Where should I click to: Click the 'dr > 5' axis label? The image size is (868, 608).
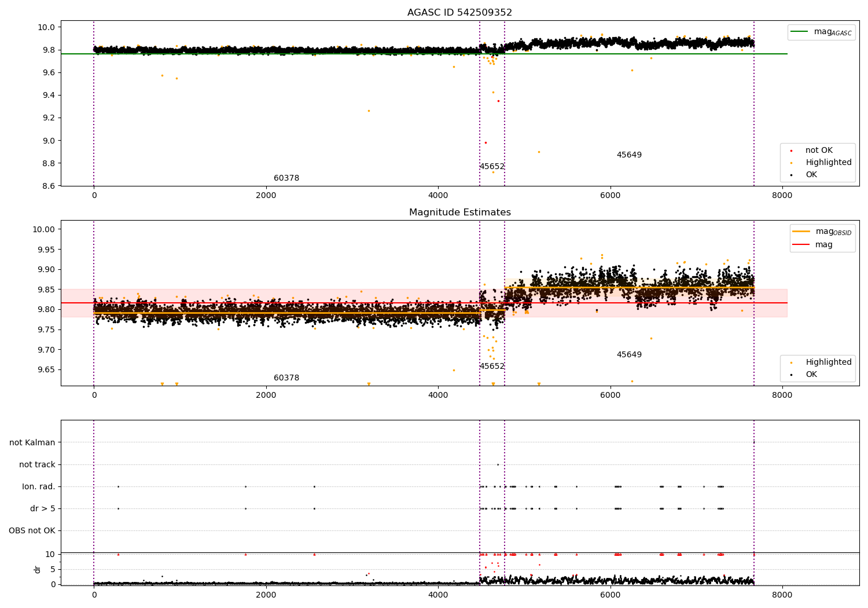pyautogui.click(x=43, y=509)
